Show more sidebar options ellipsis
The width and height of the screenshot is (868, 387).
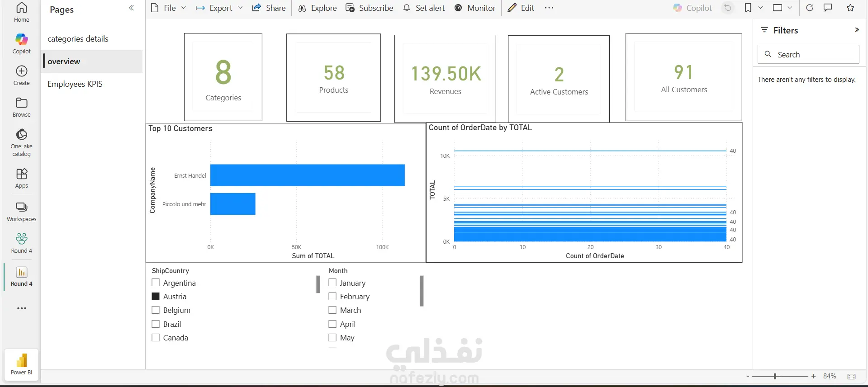point(21,308)
